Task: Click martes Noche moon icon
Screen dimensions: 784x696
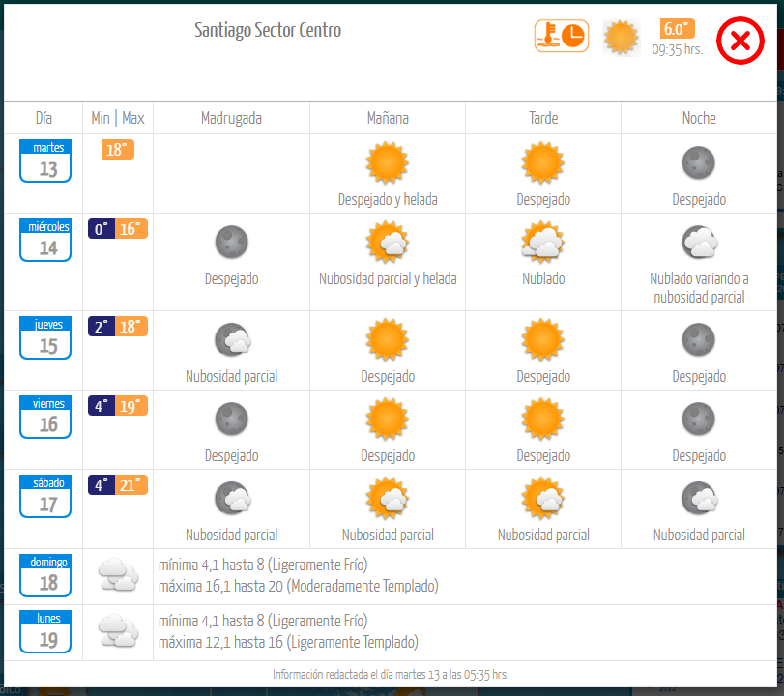Action: (699, 162)
